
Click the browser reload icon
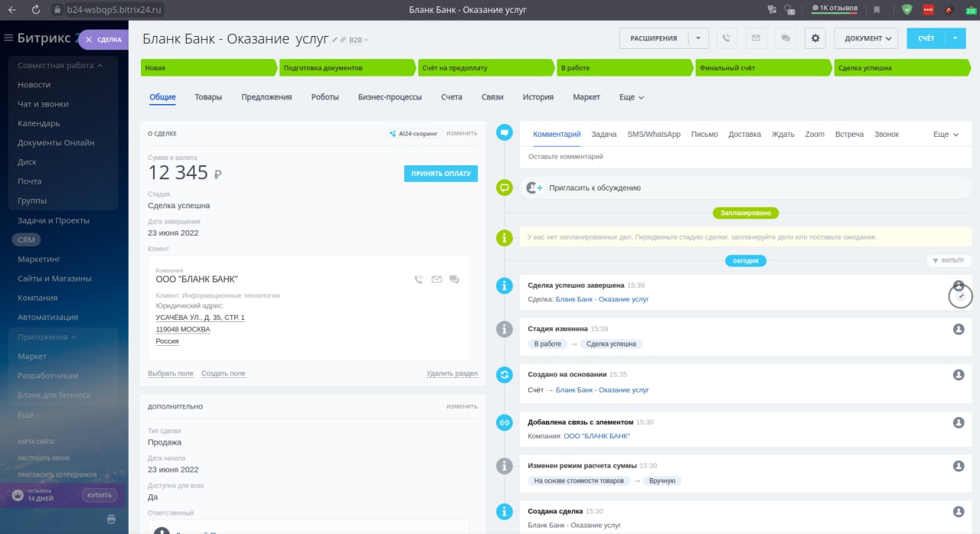[x=36, y=9]
